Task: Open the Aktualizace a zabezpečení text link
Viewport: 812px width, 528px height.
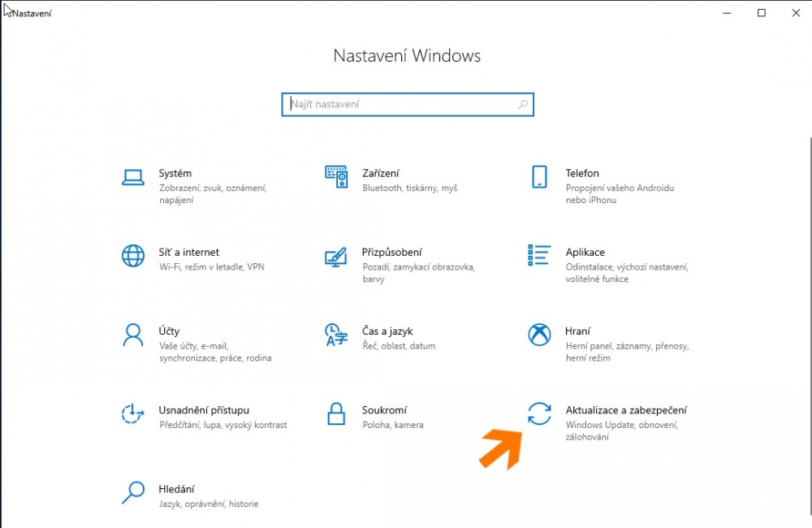Action: pos(625,411)
